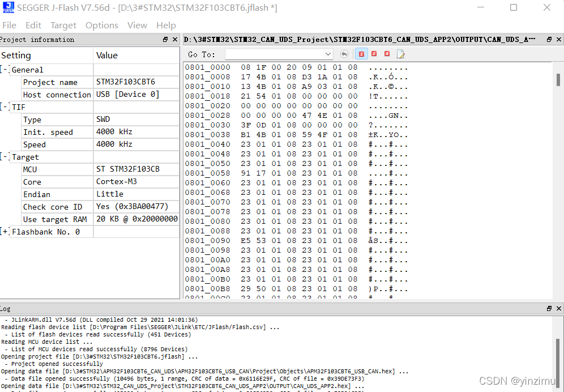Viewport: 564px width, 392px height.
Task: Undock the hex data file panel
Action: [549, 40]
